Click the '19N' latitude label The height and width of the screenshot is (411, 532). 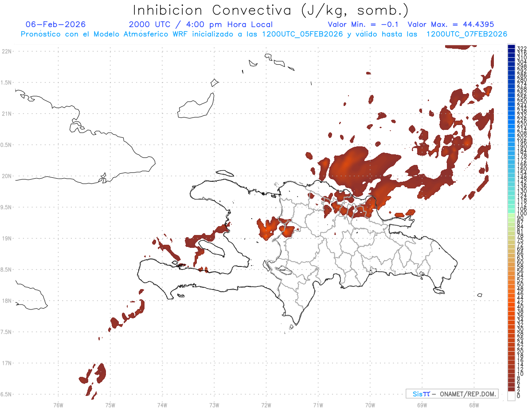point(7,239)
